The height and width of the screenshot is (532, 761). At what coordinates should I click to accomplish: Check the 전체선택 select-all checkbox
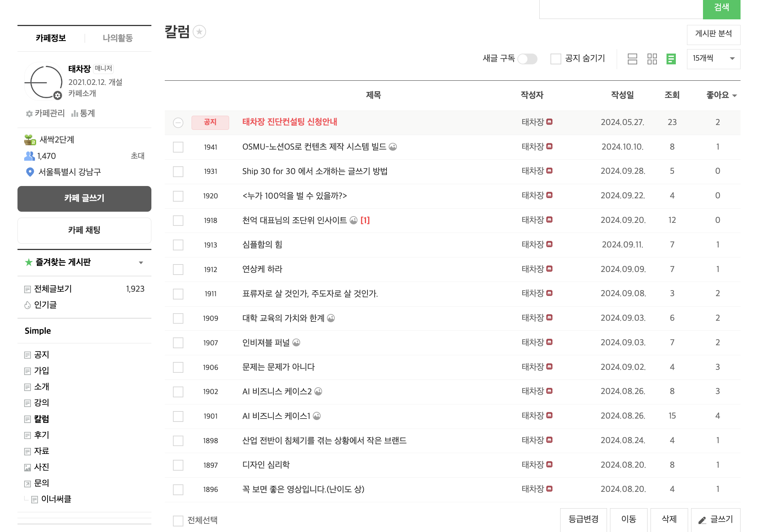pos(178,520)
